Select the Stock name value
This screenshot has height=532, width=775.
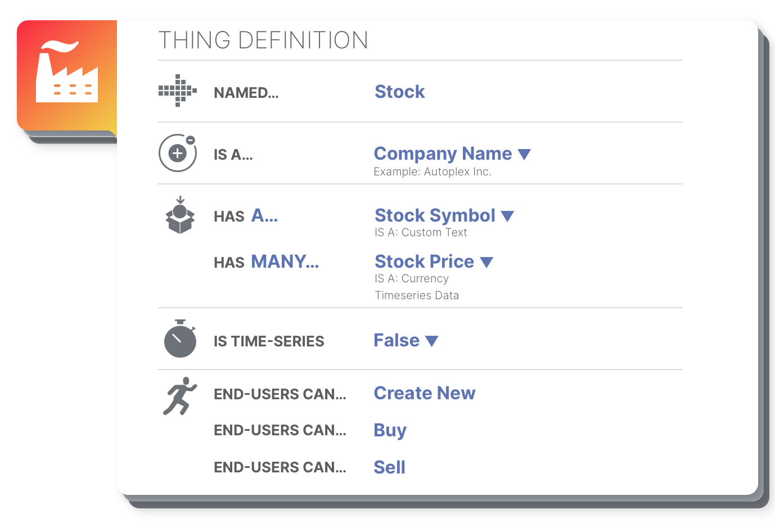400,92
